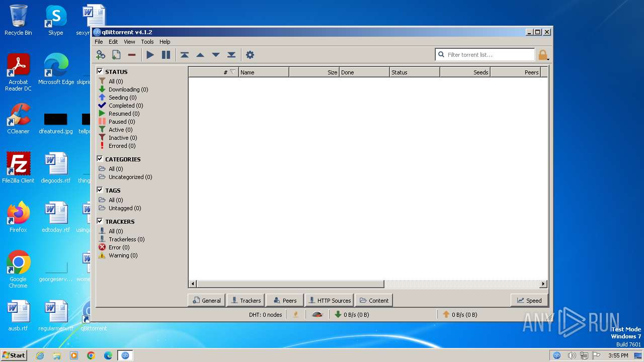The width and height of the screenshot is (644, 362).
Task: Click the horizontal scrollbar right arrow
Action: 543,284
